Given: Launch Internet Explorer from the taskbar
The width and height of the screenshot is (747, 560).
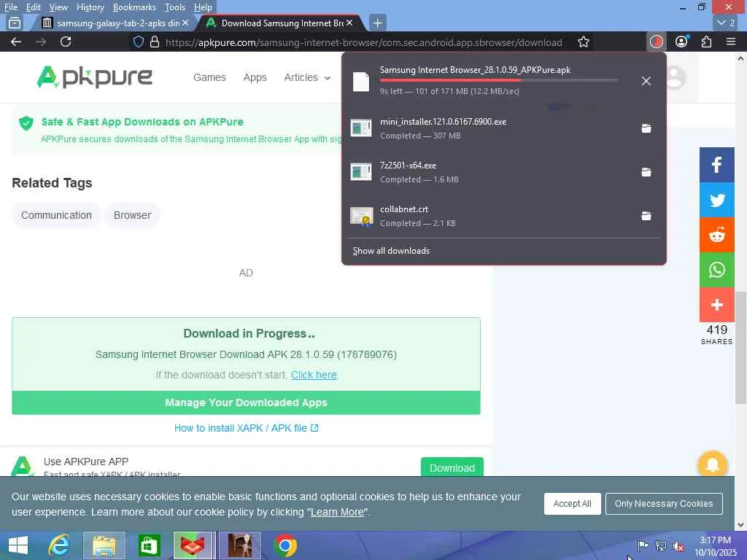Looking at the screenshot, I should [59, 545].
